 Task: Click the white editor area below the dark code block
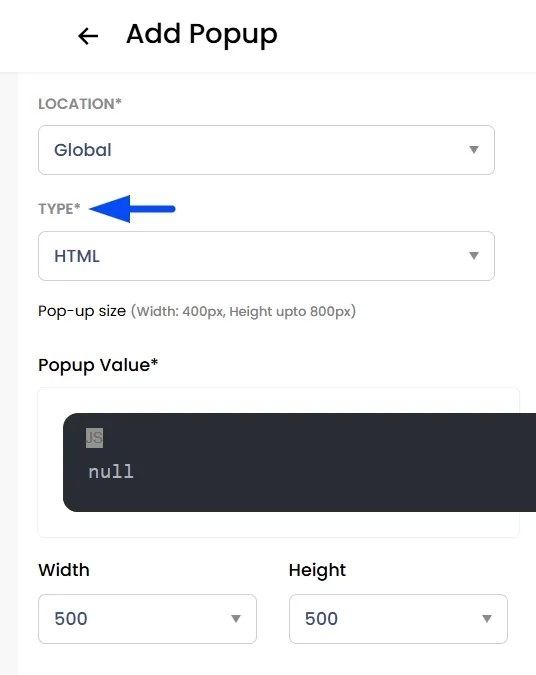pos(278,524)
